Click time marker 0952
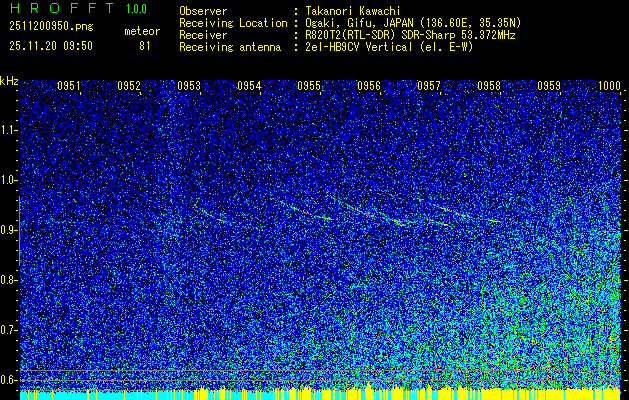629x400 pixels. pos(129,86)
